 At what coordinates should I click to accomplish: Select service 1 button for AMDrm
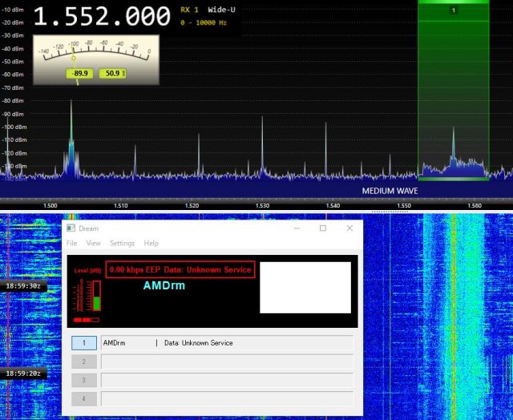click(83, 343)
